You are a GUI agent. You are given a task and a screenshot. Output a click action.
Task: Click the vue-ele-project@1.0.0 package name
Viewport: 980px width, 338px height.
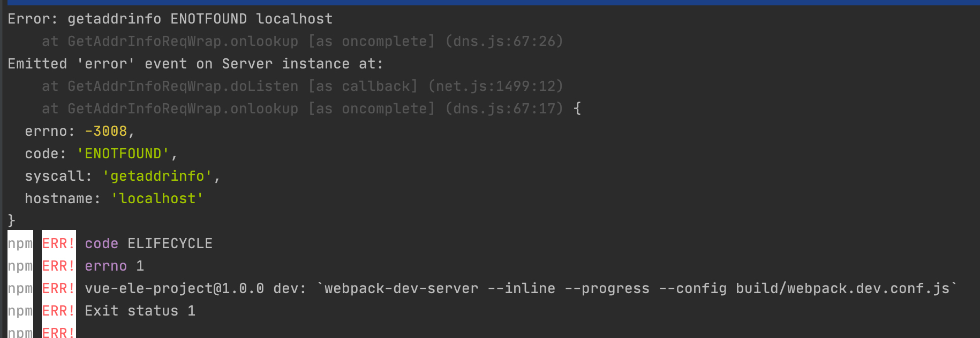174,288
